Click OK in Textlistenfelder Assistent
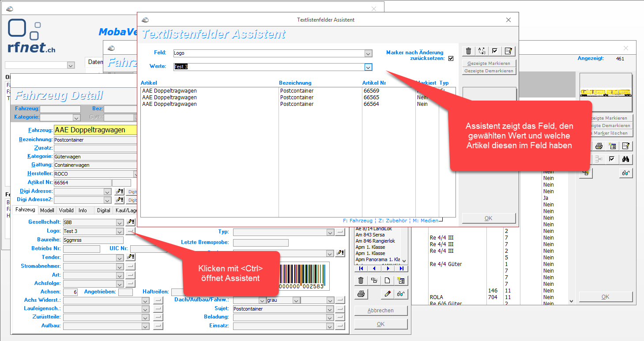 (x=489, y=218)
